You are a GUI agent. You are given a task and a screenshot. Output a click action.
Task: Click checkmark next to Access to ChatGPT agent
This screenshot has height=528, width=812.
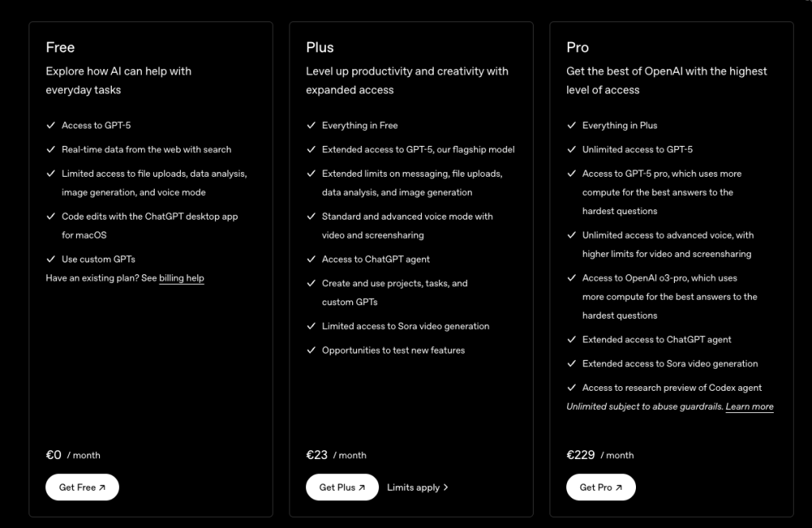[x=310, y=259]
